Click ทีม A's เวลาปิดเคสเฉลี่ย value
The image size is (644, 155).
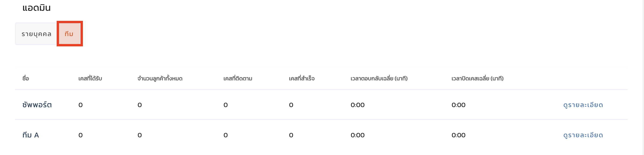(x=458, y=135)
